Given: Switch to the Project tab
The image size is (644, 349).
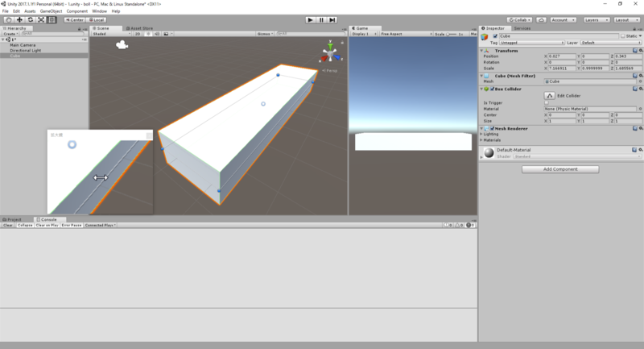Looking at the screenshot, I should click(12, 219).
